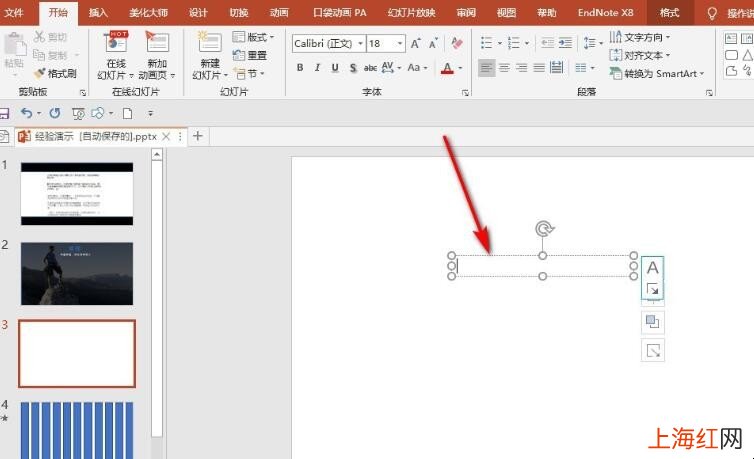Click the rotate handle above the text box

coord(544,229)
